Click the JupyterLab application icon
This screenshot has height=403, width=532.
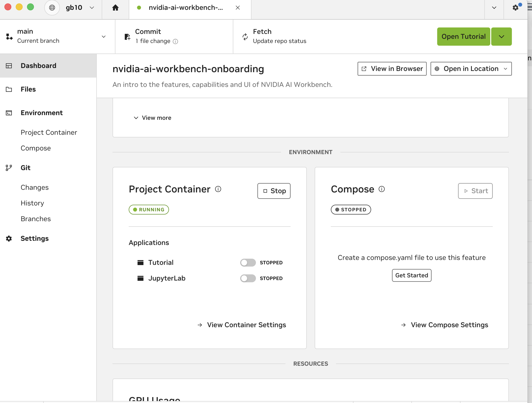pos(140,278)
